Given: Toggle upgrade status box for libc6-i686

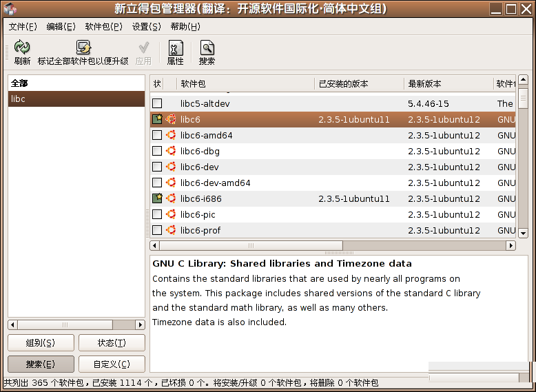Looking at the screenshot, I should tap(157, 198).
